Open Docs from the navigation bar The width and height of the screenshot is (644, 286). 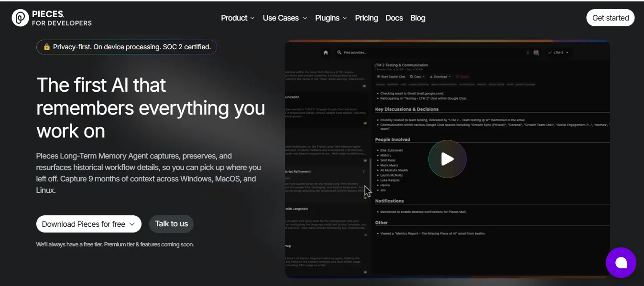(x=394, y=18)
